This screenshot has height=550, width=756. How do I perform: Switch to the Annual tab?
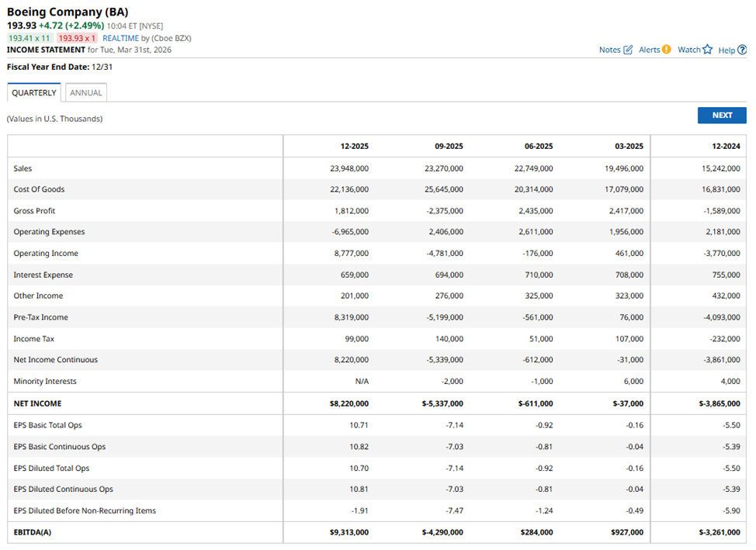click(x=85, y=93)
